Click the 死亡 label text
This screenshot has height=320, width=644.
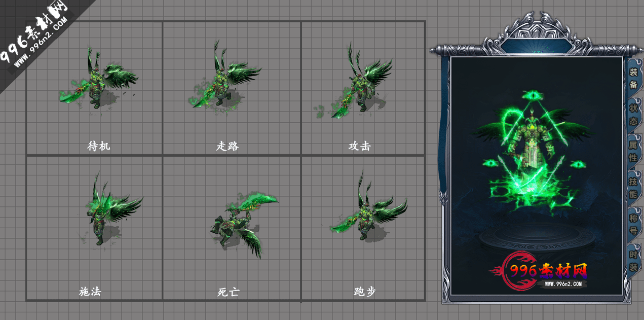(x=228, y=292)
